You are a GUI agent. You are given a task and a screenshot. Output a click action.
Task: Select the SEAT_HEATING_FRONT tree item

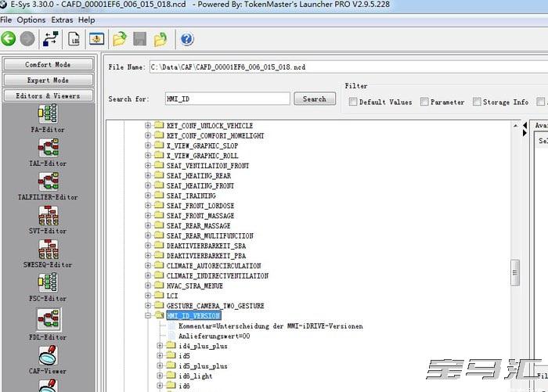click(x=200, y=185)
